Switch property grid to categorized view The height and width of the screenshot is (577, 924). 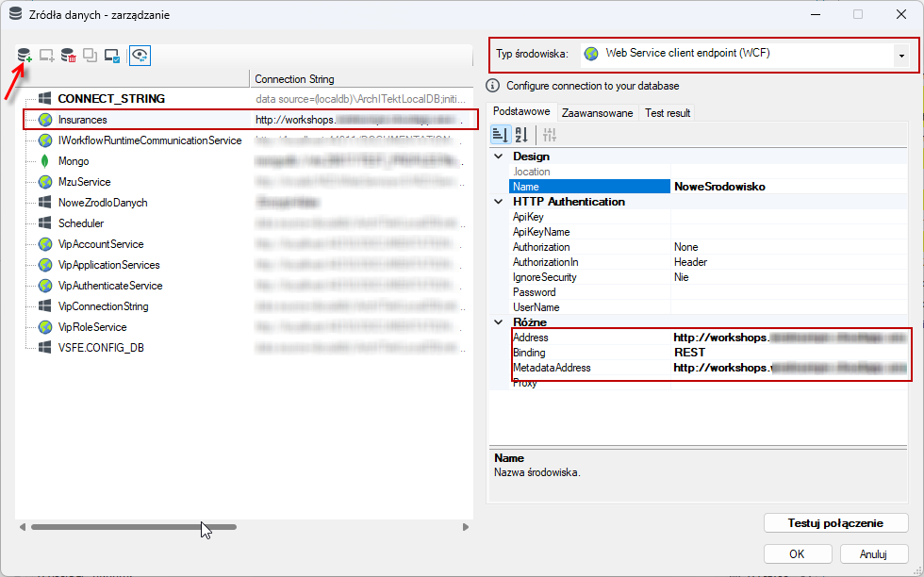pyautogui.click(x=500, y=135)
